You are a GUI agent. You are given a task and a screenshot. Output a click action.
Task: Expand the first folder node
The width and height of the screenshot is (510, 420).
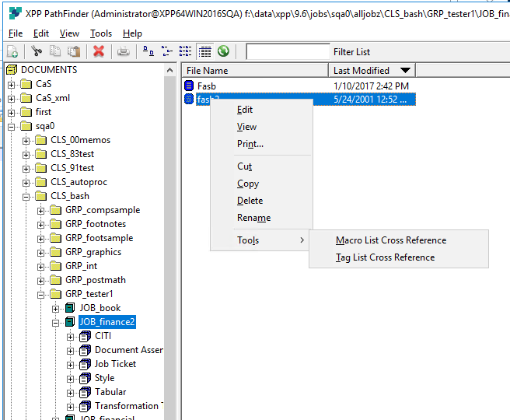[x=12, y=113]
